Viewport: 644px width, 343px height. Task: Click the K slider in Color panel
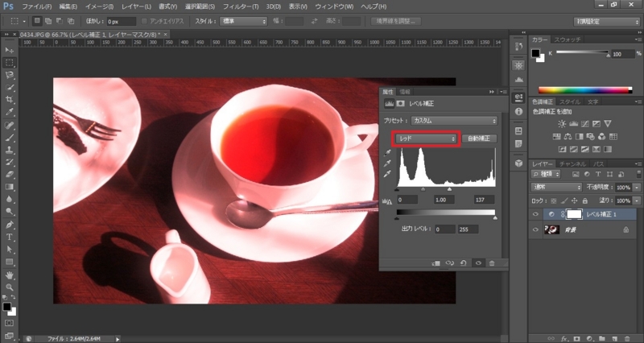(x=582, y=52)
